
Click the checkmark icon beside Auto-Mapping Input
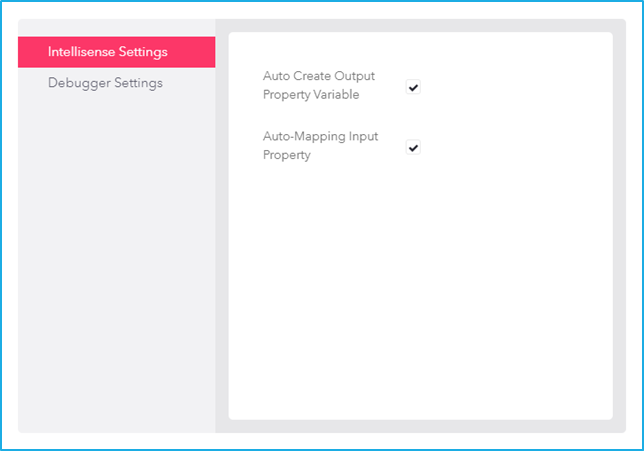[413, 147]
